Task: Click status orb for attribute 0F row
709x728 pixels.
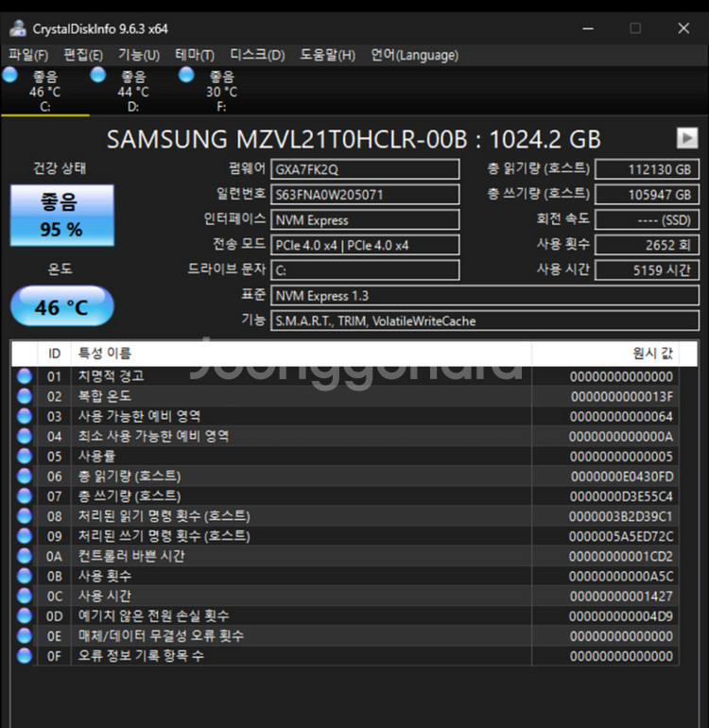Action: click(25, 655)
